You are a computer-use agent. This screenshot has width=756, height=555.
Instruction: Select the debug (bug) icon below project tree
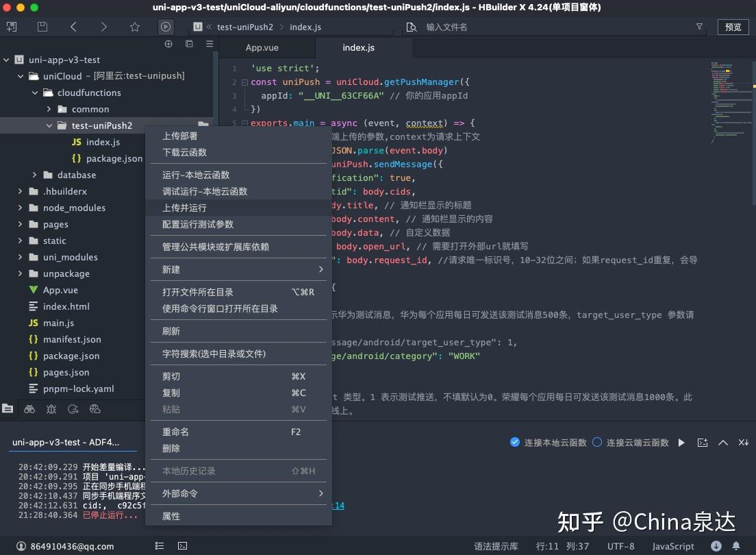click(x=51, y=409)
